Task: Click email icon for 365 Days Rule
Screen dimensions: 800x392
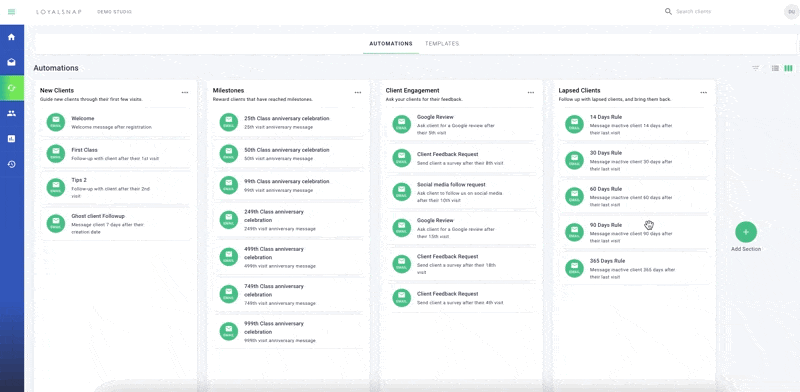Action: click(574, 268)
